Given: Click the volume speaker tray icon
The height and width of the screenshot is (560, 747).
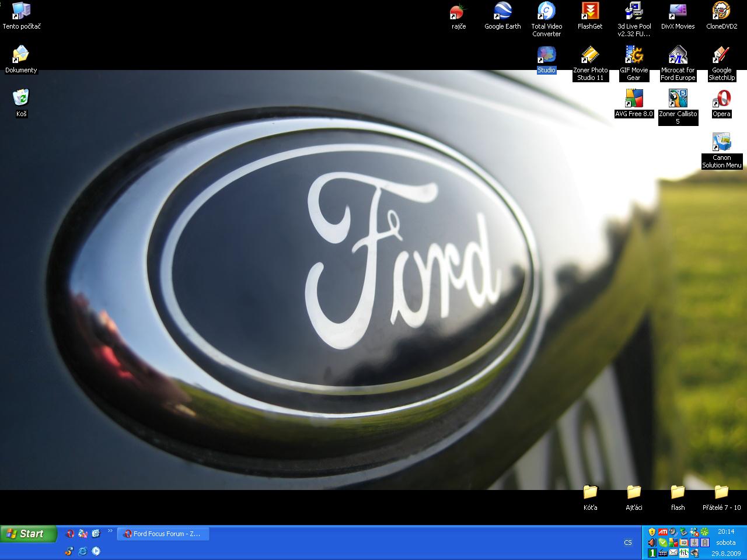Looking at the screenshot, I should (x=652, y=542).
